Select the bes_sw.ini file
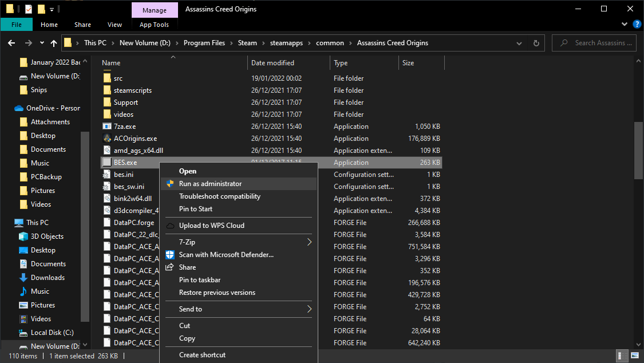This screenshot has width=644, height=363. (x=129, y=187)
